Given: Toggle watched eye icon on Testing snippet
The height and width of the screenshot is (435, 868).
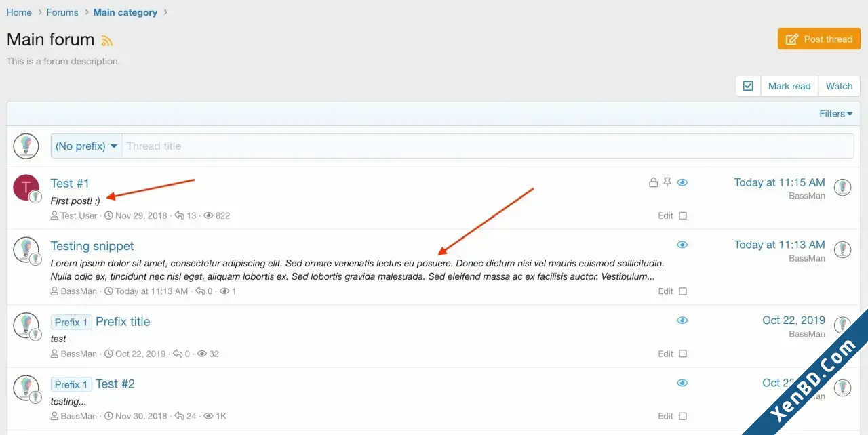Looking at the screenshot, I should click(x=682, y=245).
